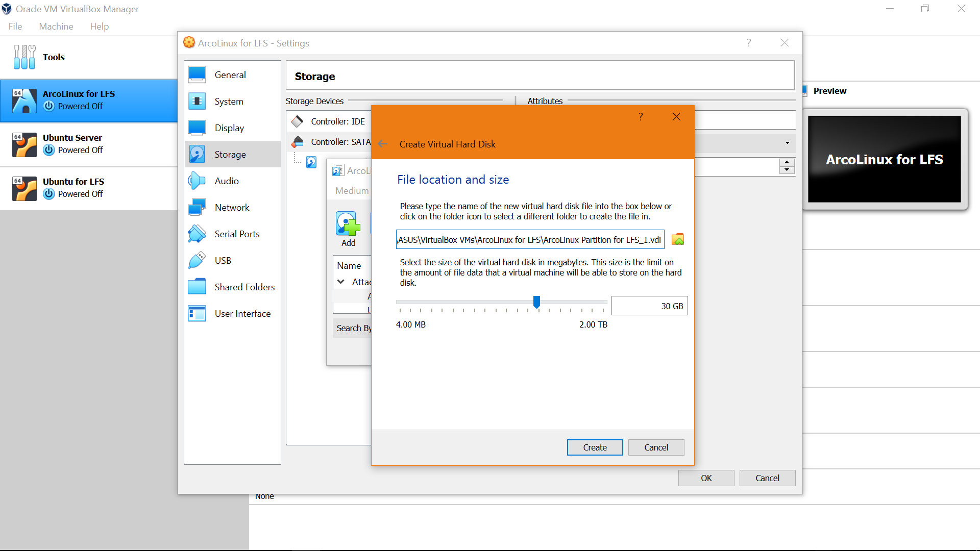This screenshot has width=980, height=551.
Task: Click the virtual disk file path field
Action: click(x=530, y=239)
